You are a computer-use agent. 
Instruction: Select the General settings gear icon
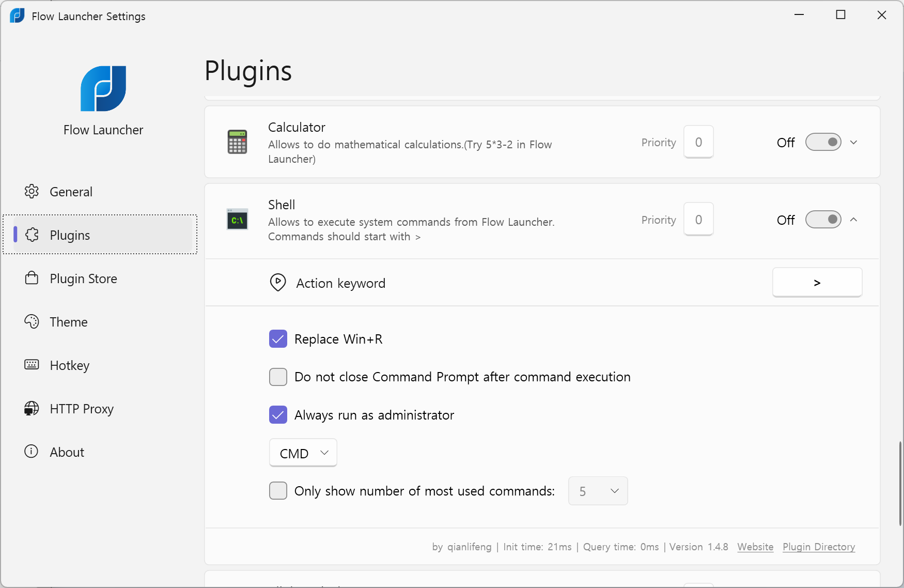(32, 191)
